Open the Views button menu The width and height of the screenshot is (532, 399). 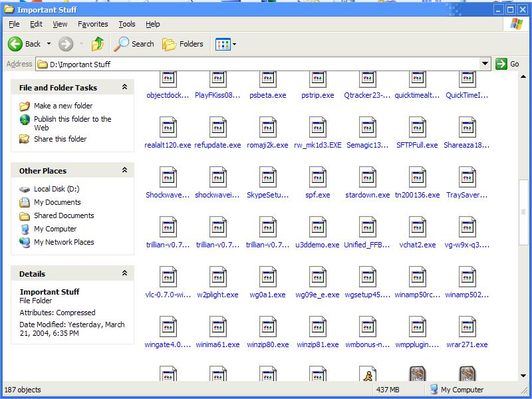click(x=225, y=44)
